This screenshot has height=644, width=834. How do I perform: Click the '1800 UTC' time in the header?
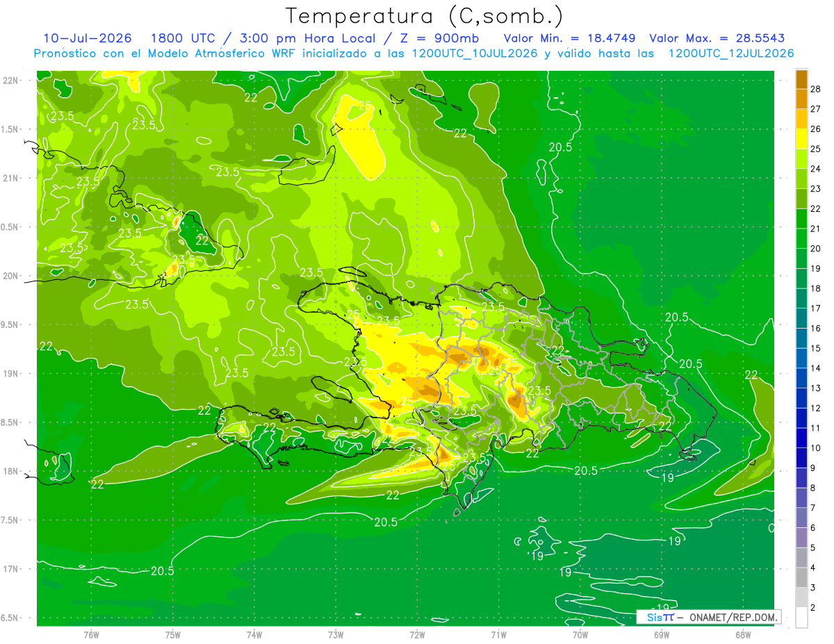[x=185, y=38]
